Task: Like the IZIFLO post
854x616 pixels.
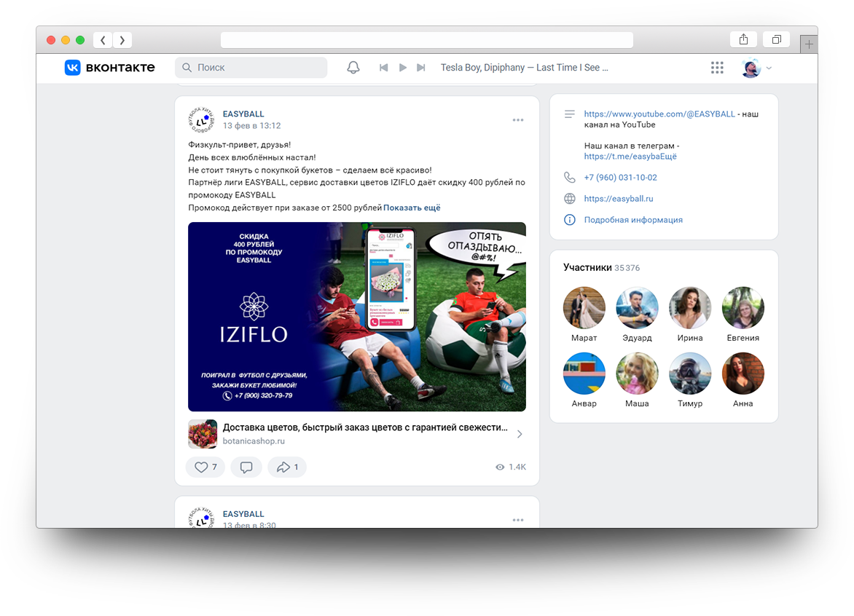Action: (x=205, y=467)
